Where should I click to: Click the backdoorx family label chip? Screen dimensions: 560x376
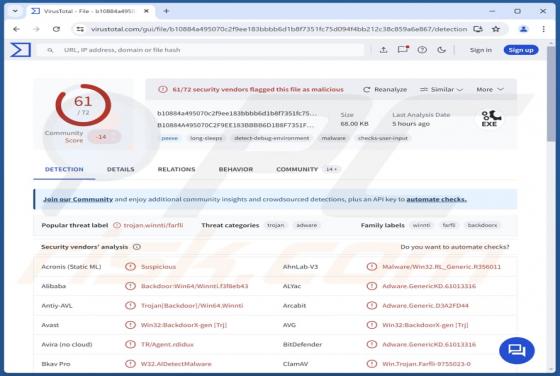[x=482, y=225]
